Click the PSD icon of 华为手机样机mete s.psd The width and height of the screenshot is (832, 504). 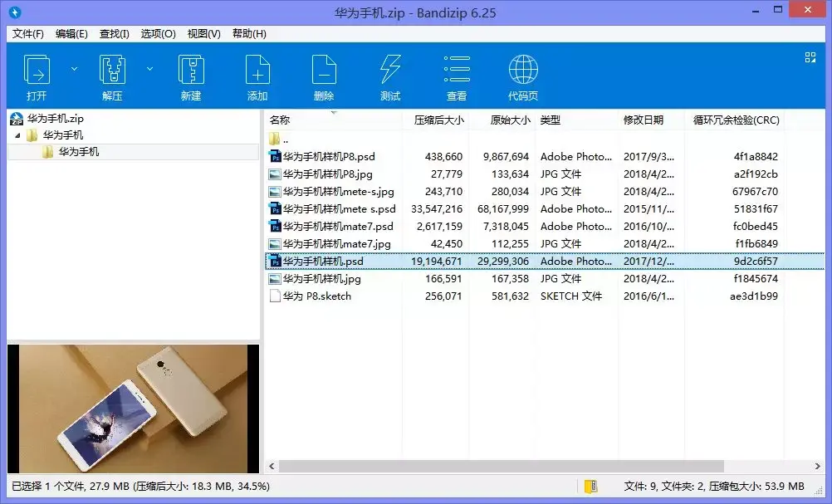pos(275,209)
